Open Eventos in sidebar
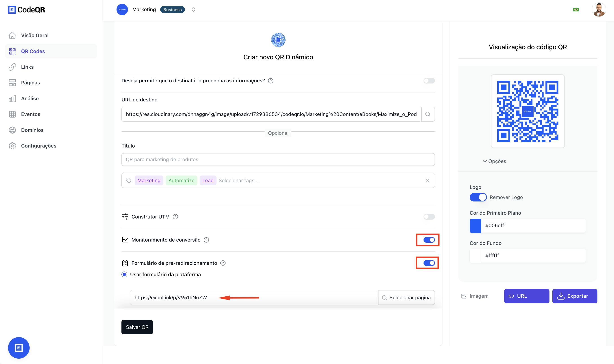The height and width of the screenshot is (364, 614). [x=51, y=114]
